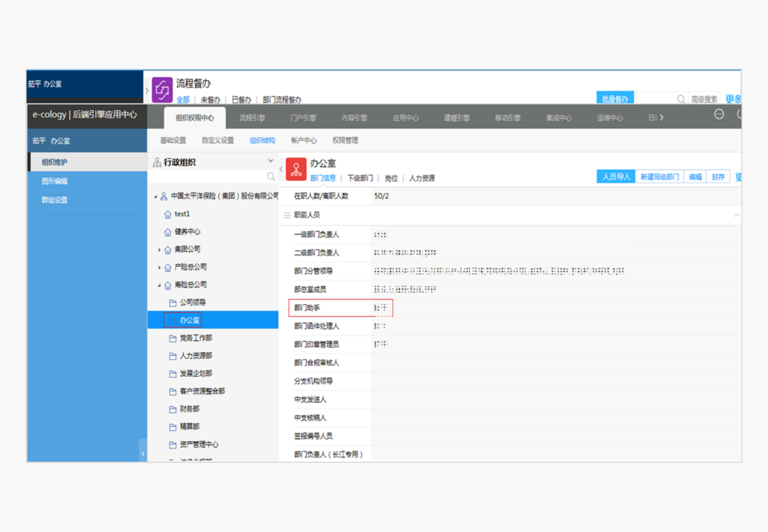Image resolution: width=768 pixels, height=532 pixels.
Task: Select the 人力资源部 tree item
Action: point(196,356)
